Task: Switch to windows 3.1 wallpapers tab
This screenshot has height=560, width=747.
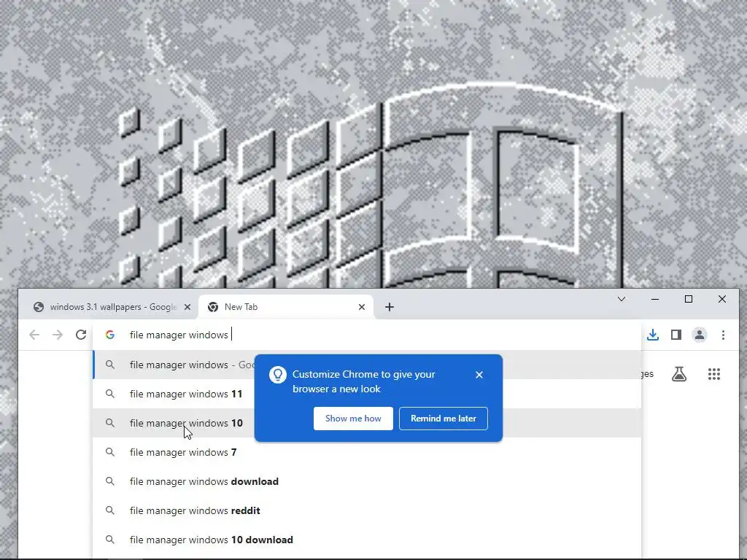Action: 113,307
